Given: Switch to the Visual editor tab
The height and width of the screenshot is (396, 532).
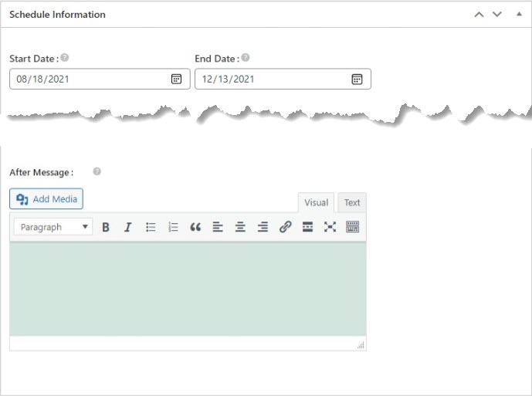Looking at the screenshot, I should (317, 202).
